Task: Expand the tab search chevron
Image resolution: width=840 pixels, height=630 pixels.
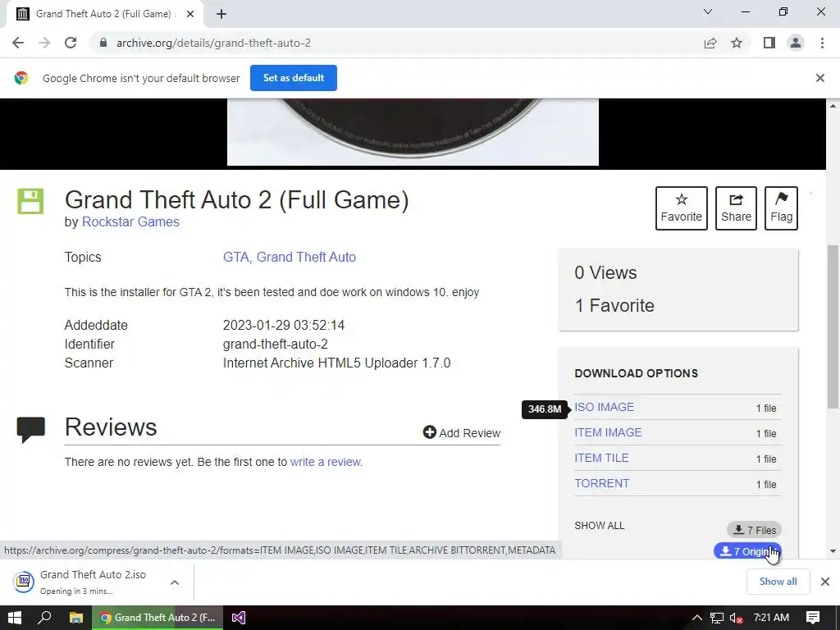Action: (x=708, y=11)
